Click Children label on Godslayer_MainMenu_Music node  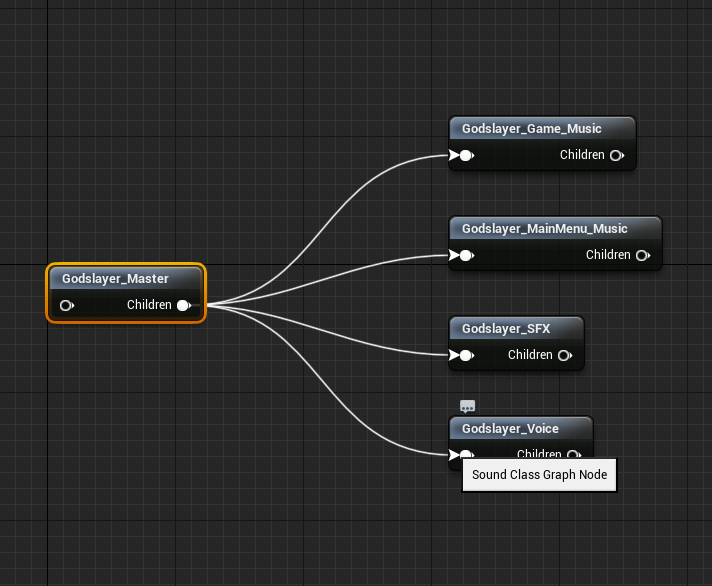608,255
